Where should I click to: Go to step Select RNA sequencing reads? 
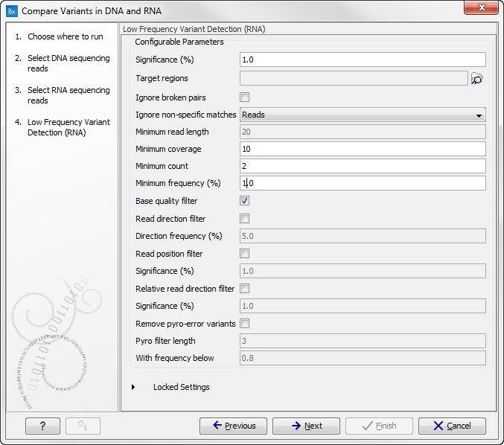click(68, 95)
